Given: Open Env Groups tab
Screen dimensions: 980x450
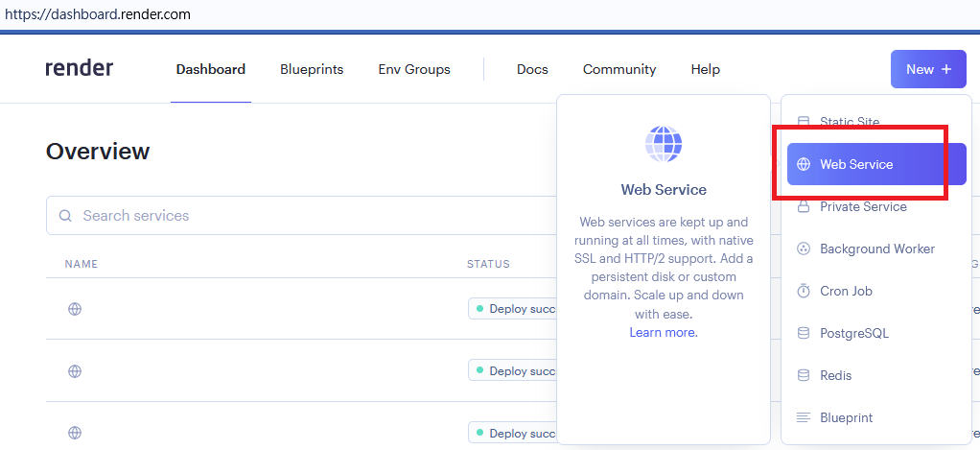Looking at the screenshot, I should point(414,69).
